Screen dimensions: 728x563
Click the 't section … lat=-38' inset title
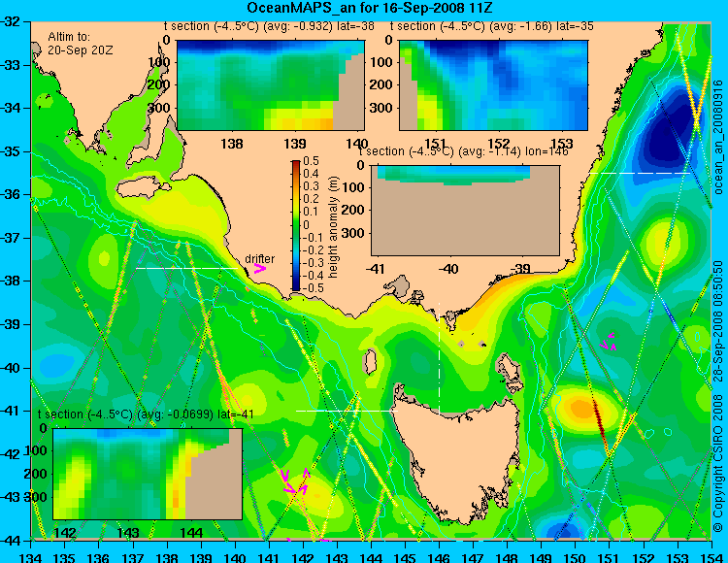click(x=269, y=26)
